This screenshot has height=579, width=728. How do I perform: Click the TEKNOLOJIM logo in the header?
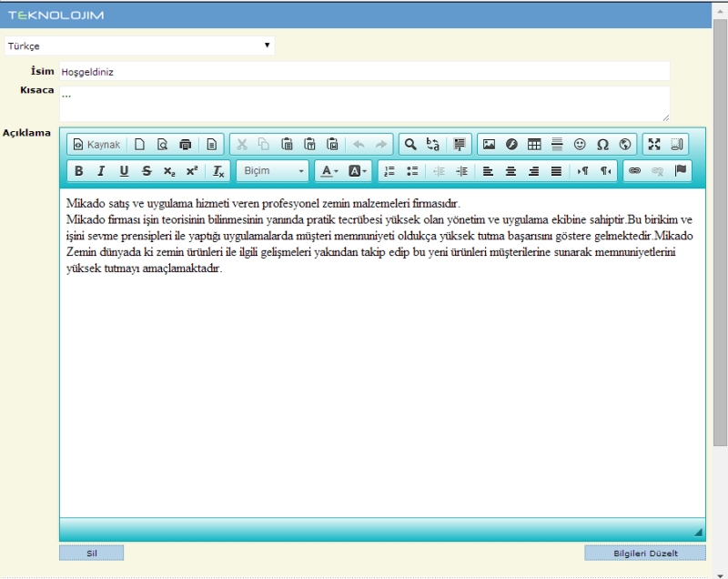click(x=56, y=15)
